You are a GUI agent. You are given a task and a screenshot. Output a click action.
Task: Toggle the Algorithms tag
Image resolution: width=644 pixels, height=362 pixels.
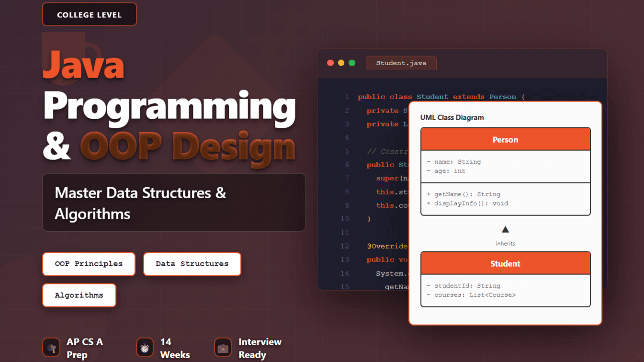79,295
